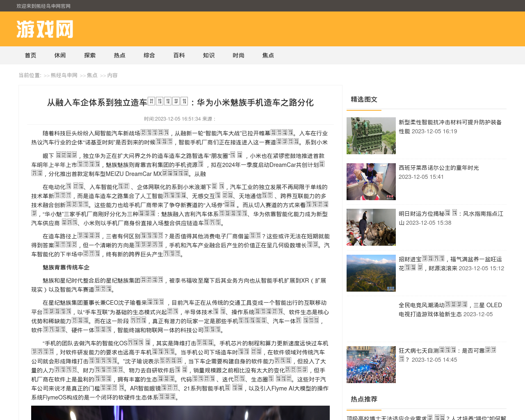Image resolution: width=525 pixels, height=420 pixels.
Task: Open the 西班牙莱昂诺尔公主的童年时光 article
Action: point(439,168)
